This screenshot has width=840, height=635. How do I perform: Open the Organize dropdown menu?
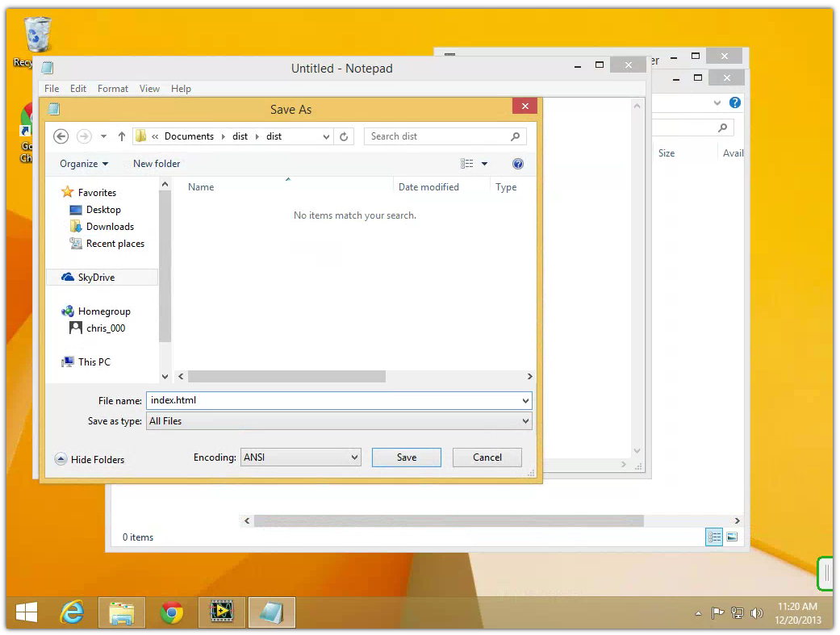pyautogui.click(x=83, y=164)
